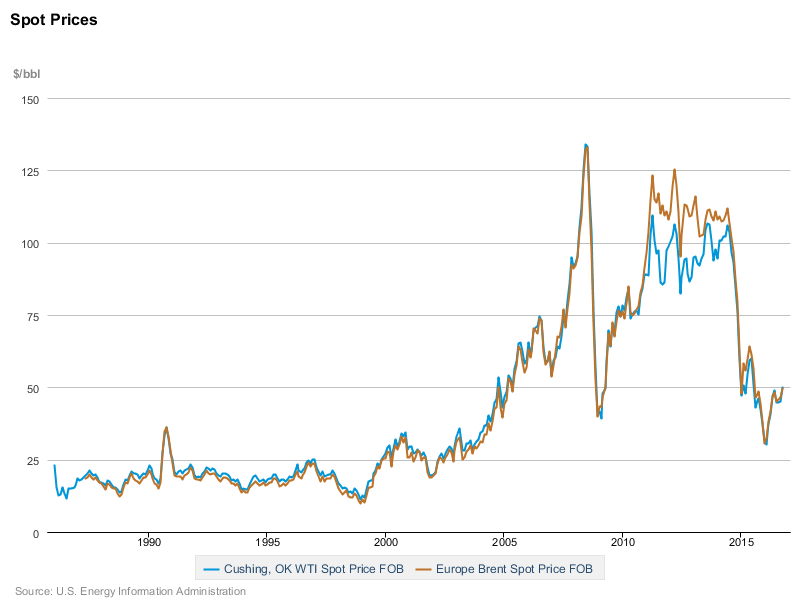Screen dimensions: 800x600
Task: Click the Spot Prices chart title
Action: pos(55,19)
